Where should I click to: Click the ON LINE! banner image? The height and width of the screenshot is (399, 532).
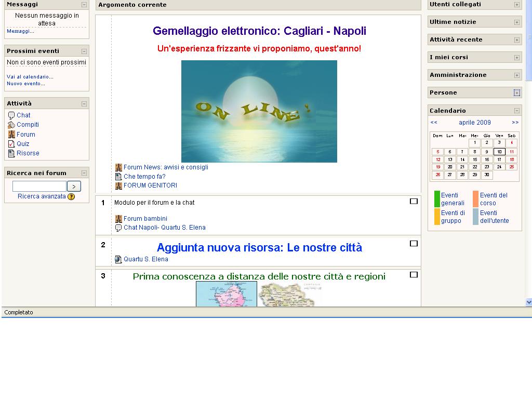tap(259, 111)
